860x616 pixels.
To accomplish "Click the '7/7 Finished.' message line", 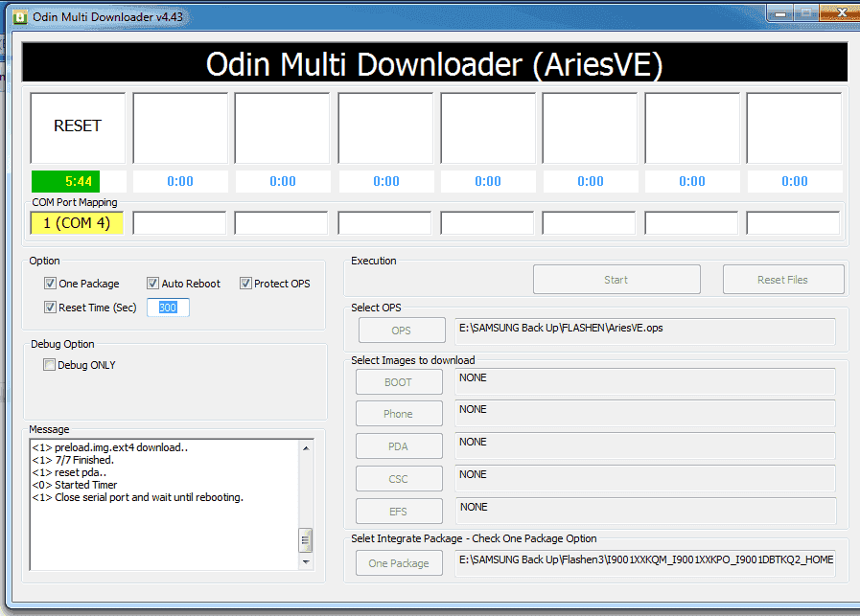I will [x=73, y=460].
